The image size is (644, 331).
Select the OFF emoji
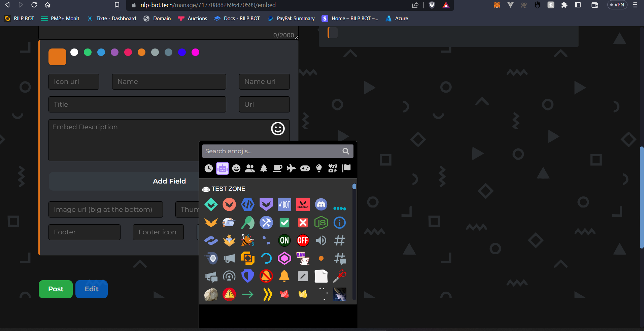pyautogui.click(x=303, y=240)
